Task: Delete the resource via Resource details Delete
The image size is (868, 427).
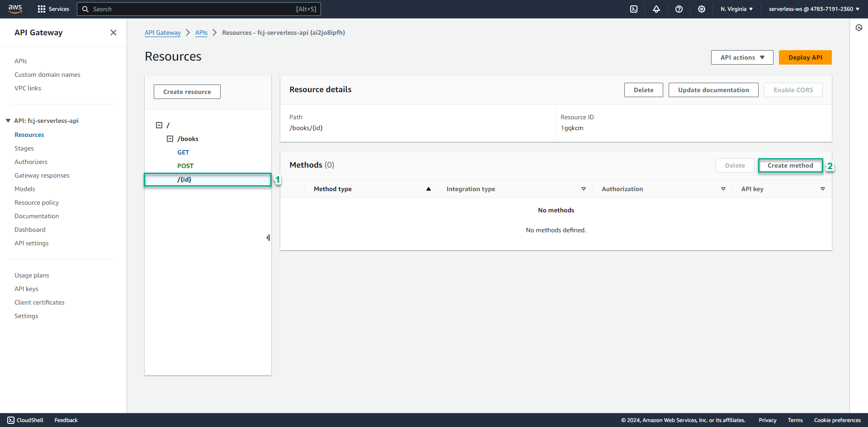Action: point(643,90)
